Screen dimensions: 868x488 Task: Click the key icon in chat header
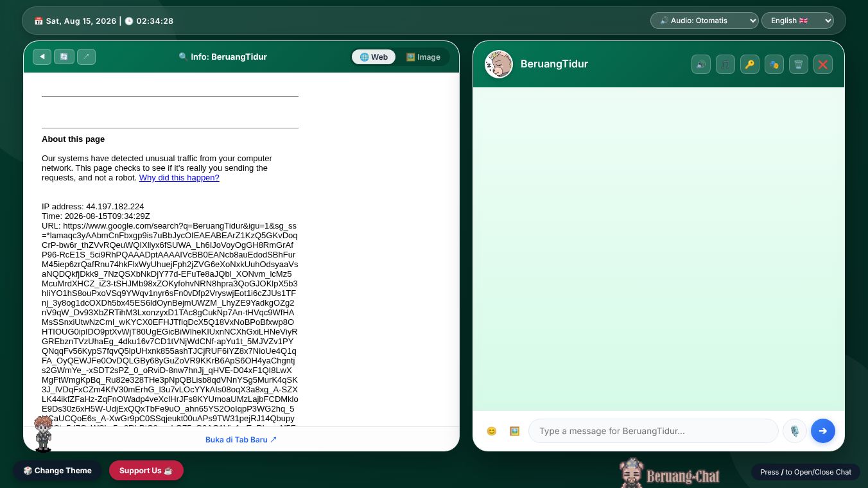(750, 64)
